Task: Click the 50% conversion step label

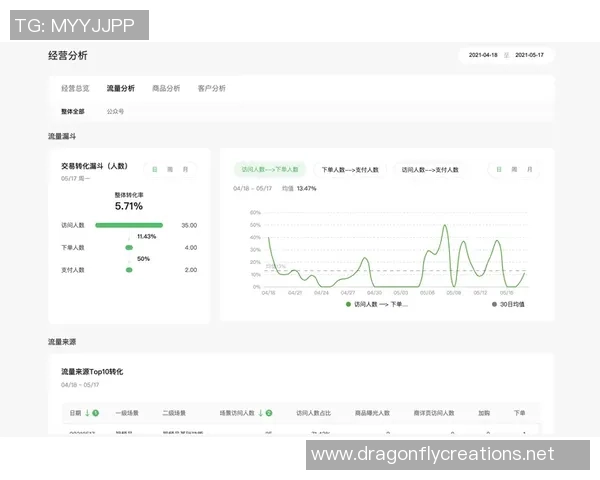Action: tap(143, 259)
